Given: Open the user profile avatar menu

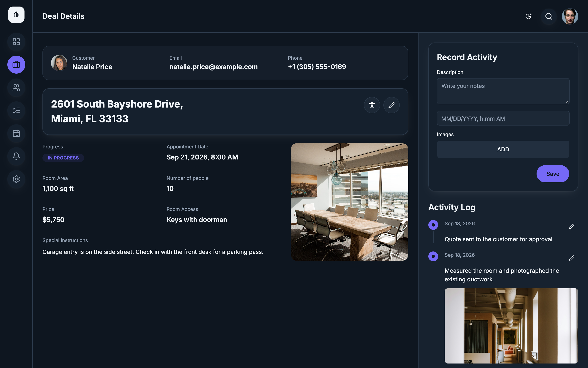Looking at the screenshot, I should [570, 16].
